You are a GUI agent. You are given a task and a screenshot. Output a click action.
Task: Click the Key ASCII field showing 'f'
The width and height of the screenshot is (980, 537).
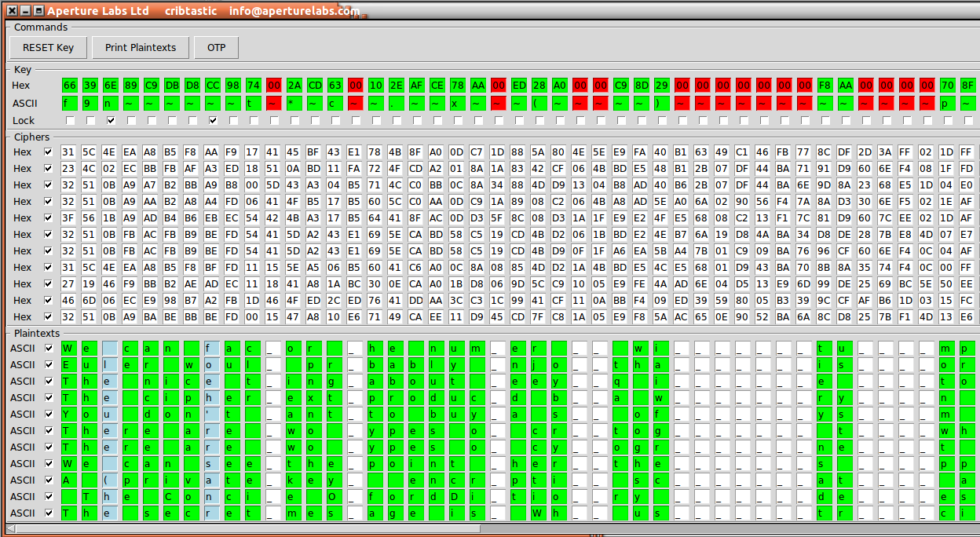click(70, 103)
